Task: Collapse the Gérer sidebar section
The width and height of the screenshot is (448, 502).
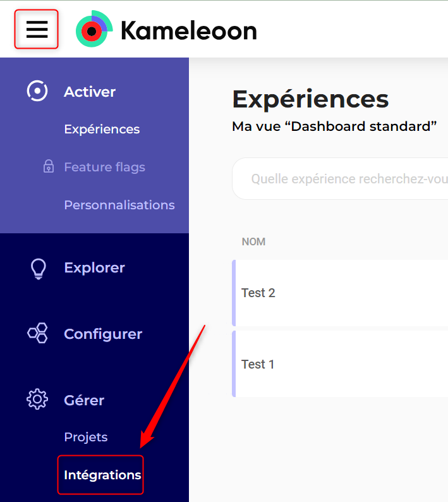Action: [x=84, y=400]
